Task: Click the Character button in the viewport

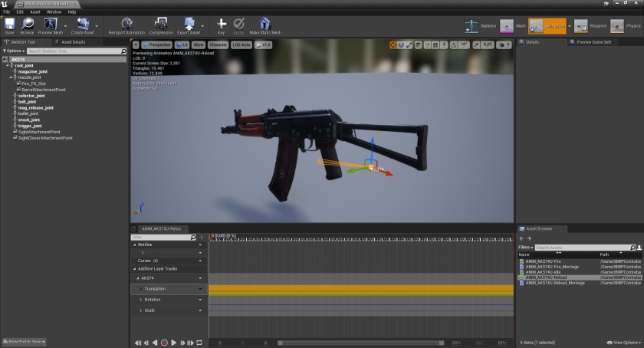Action: pyautogui.click(x=218, y=45)
